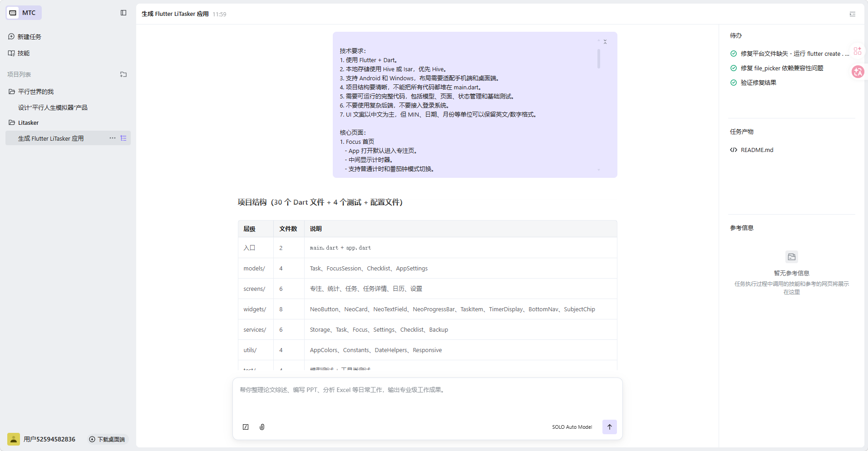Click the 新建任务 button
The image size is (868, 451).
coord(29,37)
